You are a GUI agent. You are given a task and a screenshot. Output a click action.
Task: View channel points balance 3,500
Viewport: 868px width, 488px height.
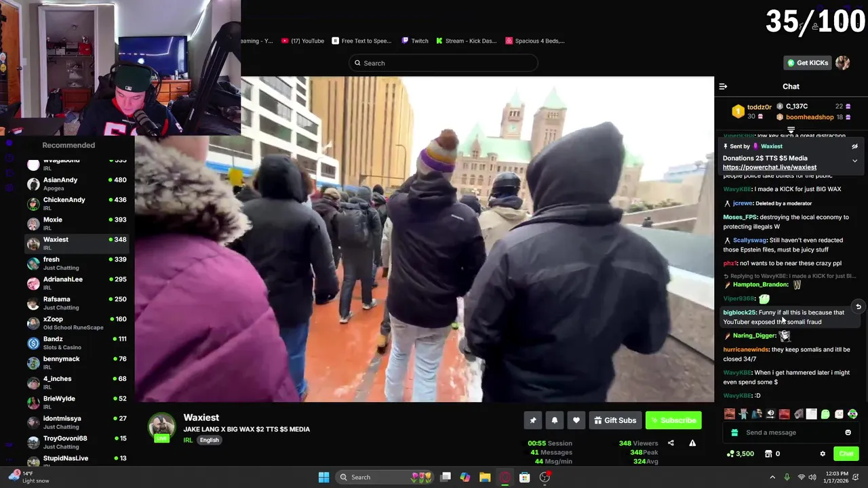[740, 454]
